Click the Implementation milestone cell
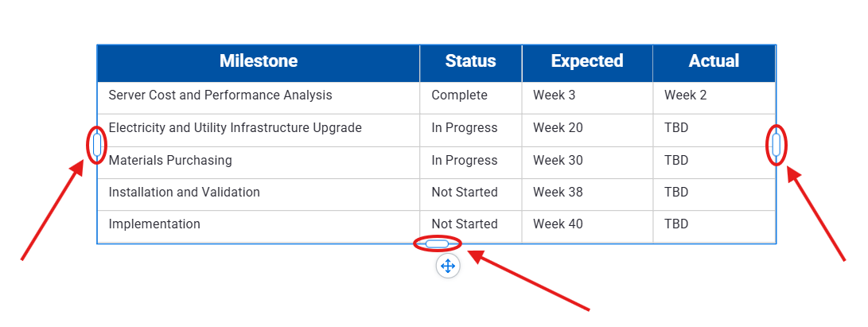This screenshot has width=868, height=327. pyautogui.click(x=154, y=224)
